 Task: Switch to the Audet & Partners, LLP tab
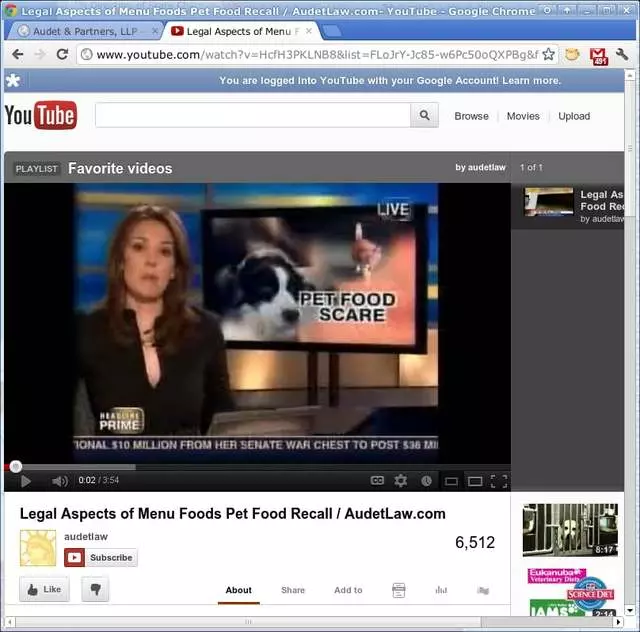[x=84, y=31]
